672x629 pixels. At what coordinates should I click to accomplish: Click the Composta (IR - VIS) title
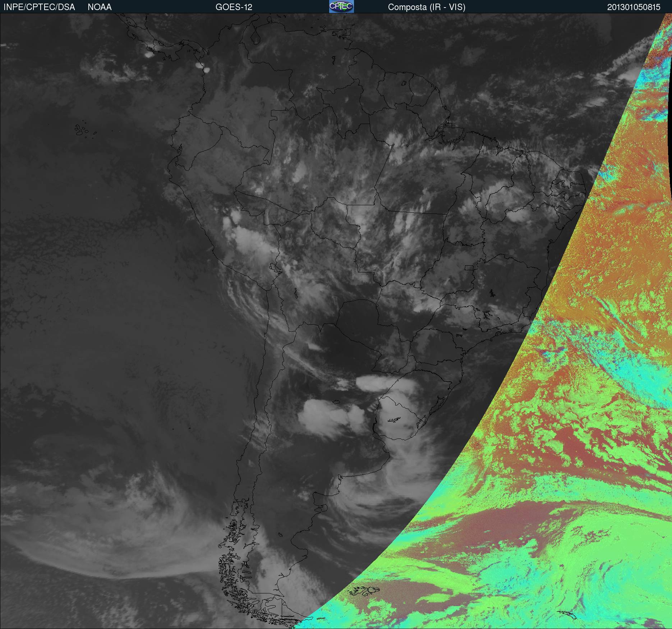click(x=427, y=7)
